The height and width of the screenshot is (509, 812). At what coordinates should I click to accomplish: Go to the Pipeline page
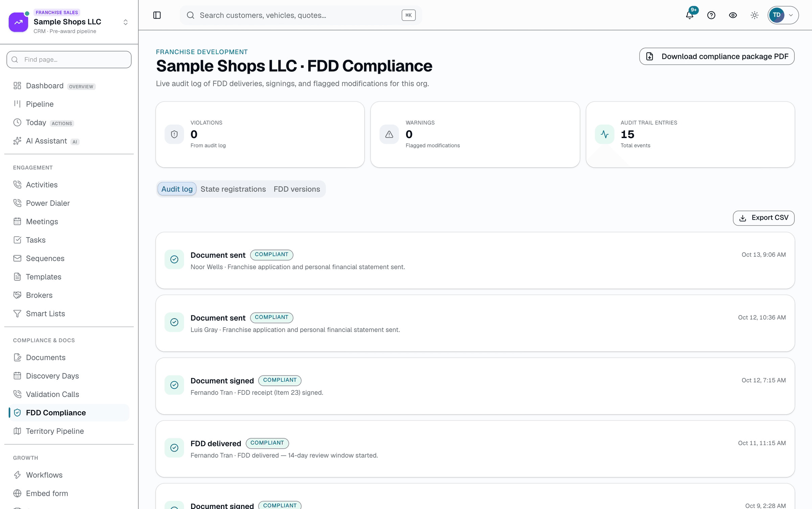point(69,104)
